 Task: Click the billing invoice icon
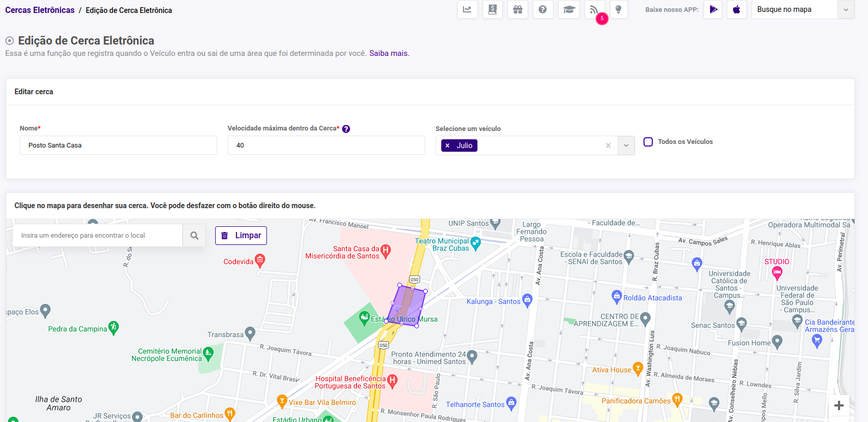[492, 10]
